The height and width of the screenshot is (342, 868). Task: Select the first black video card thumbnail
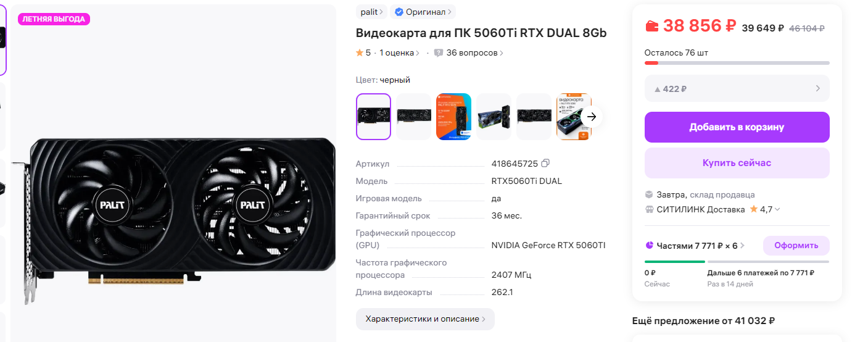373,117
